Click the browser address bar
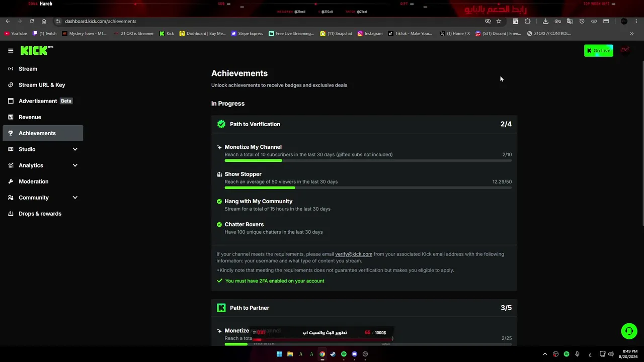 point(272,21)
